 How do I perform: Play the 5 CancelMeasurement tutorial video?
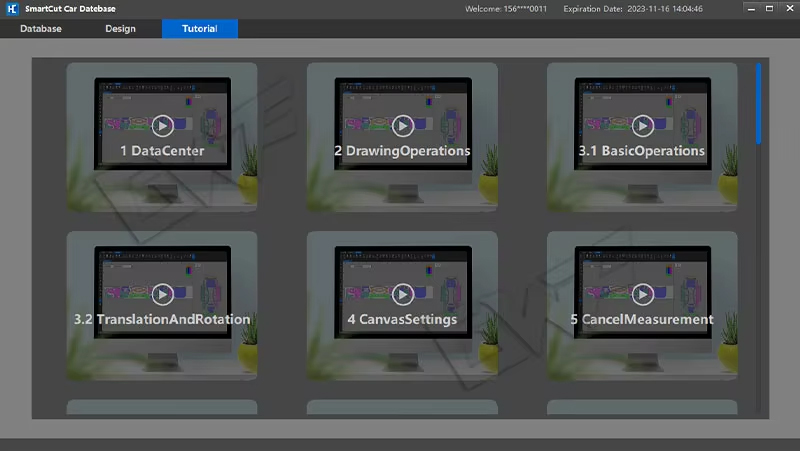tap(642, 294)
